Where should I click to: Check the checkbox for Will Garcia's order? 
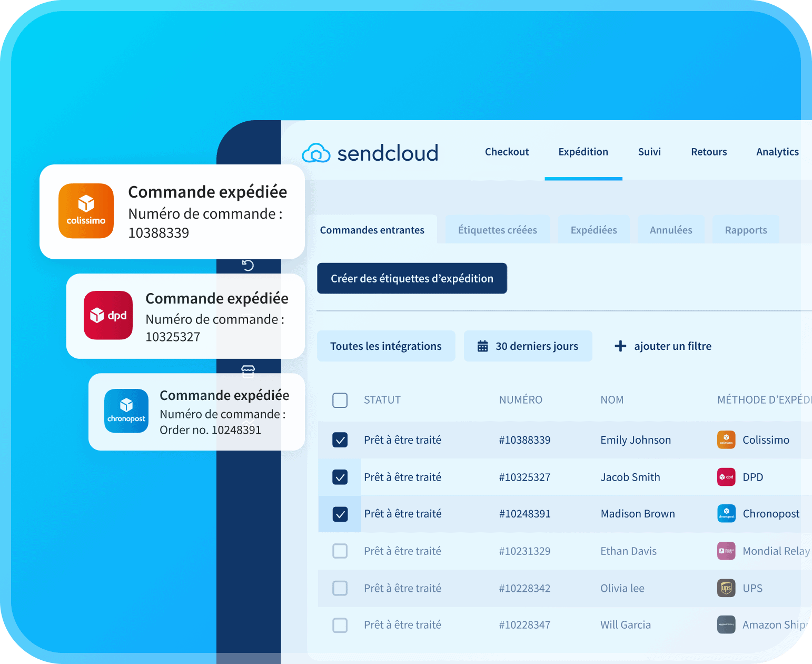(x=340, y=625)
